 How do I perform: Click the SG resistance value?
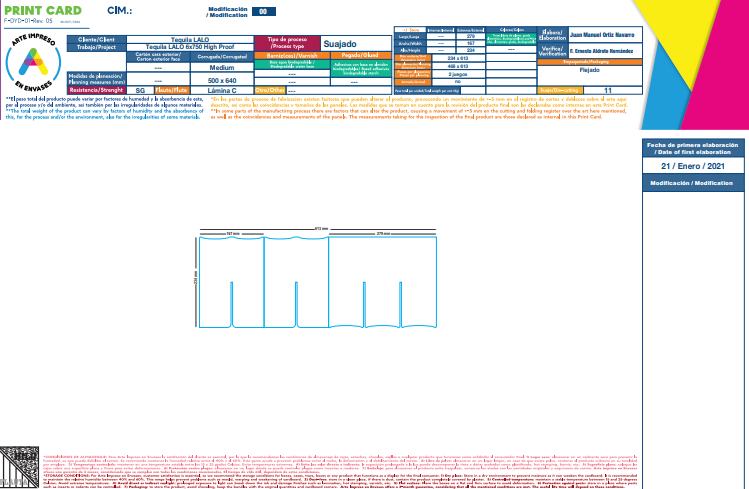pyautogui.click(x=140, y=90)
